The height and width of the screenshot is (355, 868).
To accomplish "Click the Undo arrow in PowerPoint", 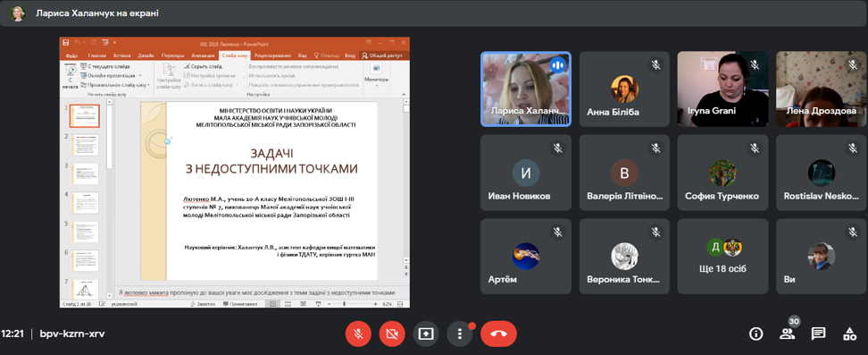I will (78, 42).
